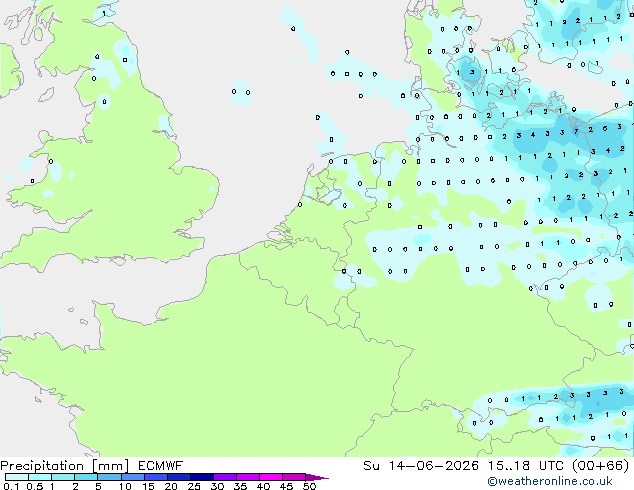The width and height of the screenshot is (634, 490).
Task: Pick the 40–45 mm magenta legend swatch
Action: (x=271, y=477)
